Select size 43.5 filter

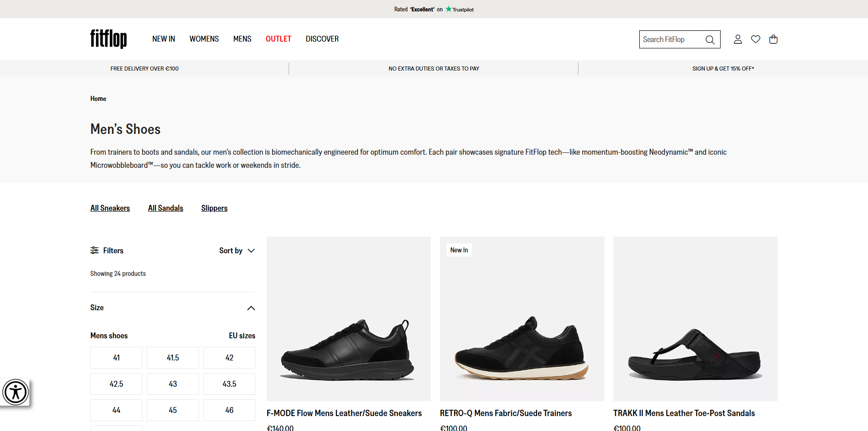(229, 384)
